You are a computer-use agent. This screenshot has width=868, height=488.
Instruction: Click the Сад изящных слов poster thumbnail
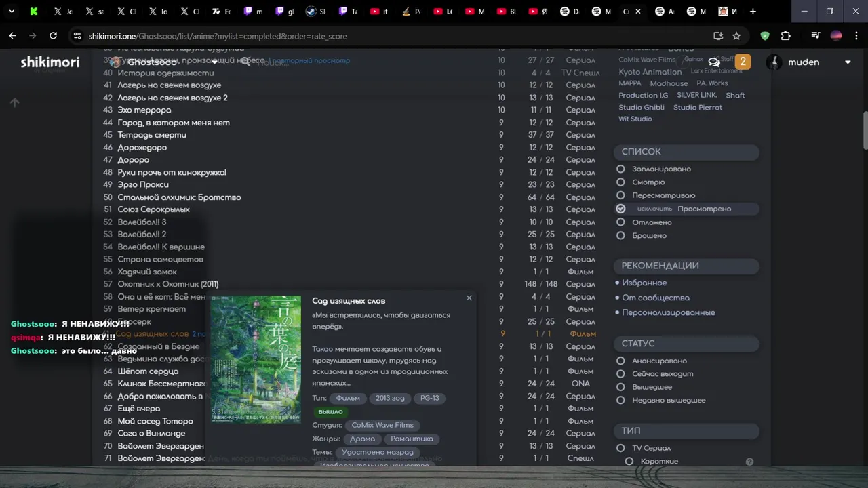pos(256,359)
